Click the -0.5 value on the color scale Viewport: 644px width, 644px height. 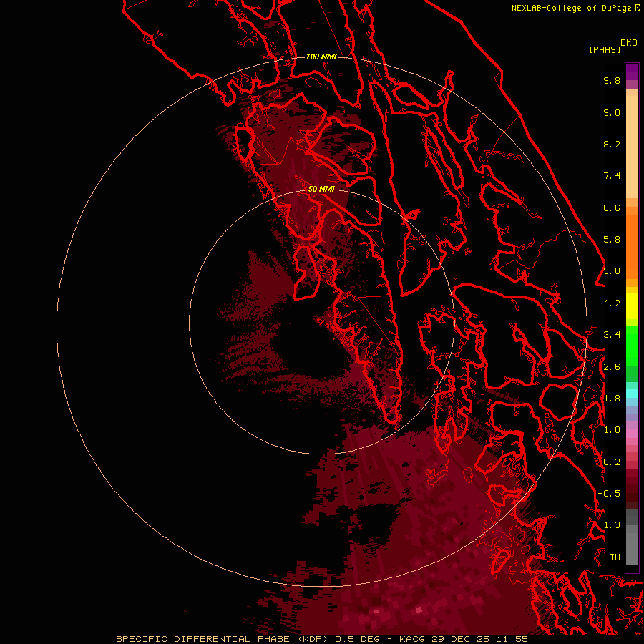(609, 494)
